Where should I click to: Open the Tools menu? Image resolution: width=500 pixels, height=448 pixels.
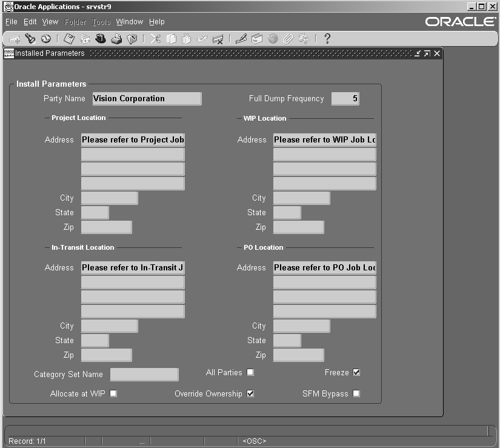pos(101,22)
